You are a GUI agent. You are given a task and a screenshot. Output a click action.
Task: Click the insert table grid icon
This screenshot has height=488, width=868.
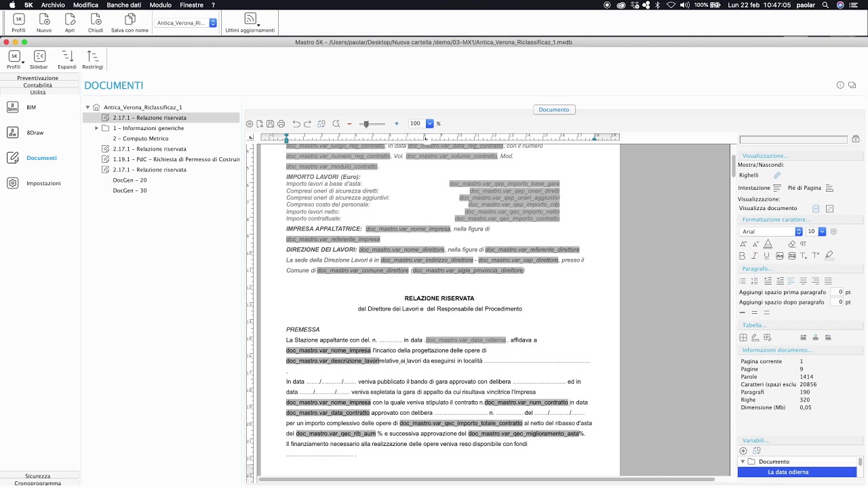(743, 337)
